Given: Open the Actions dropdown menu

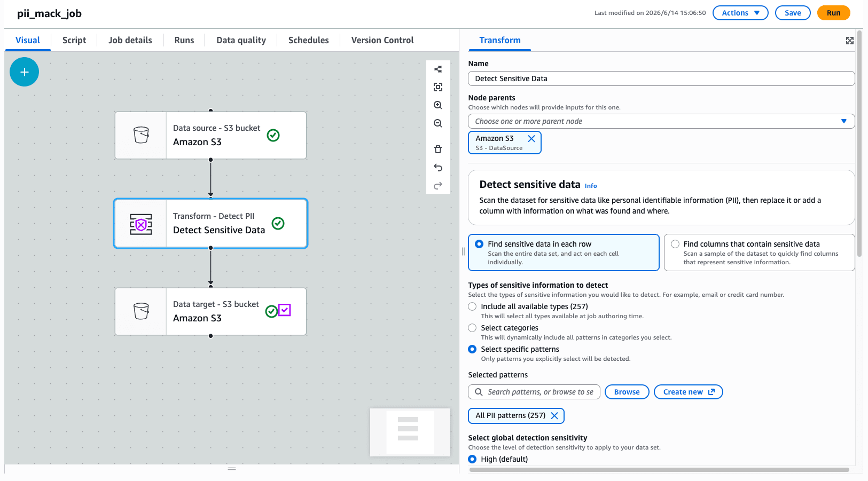Looking at the screenshot, I should pos(740,13).
